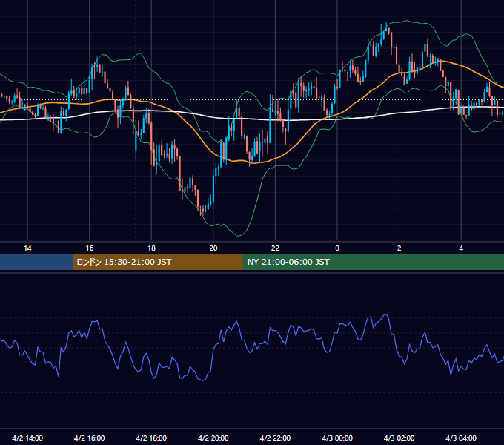Click the 4/3 02:00 date label
504x445 pixels.
399,438
